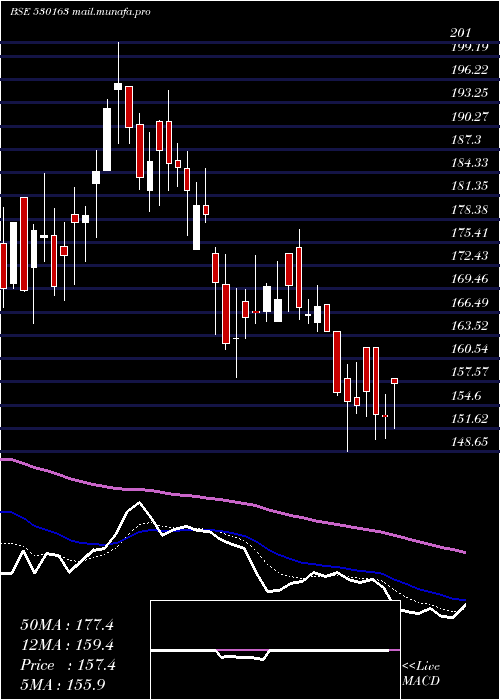Click the 151.62 price axis label

[x=469, y=419]
